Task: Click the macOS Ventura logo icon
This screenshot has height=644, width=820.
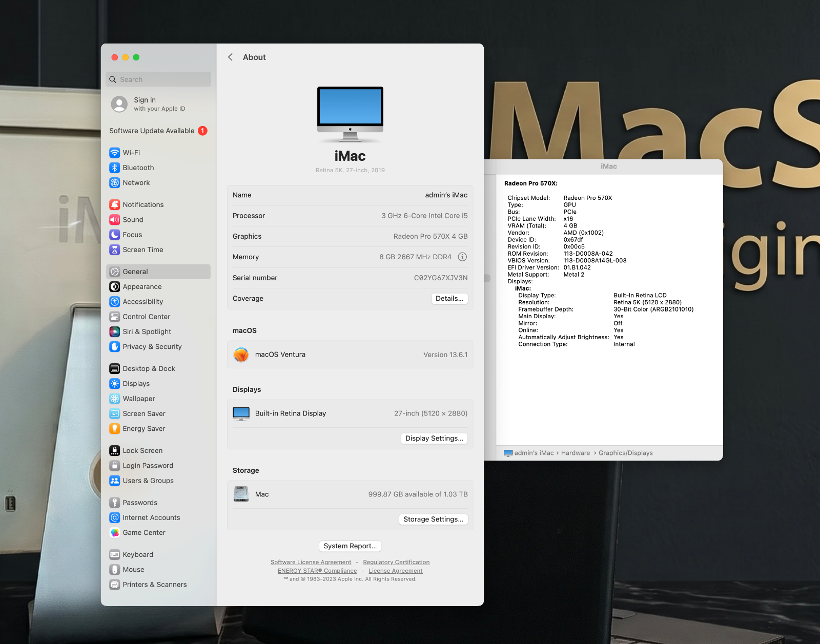Action: (241, 355)
